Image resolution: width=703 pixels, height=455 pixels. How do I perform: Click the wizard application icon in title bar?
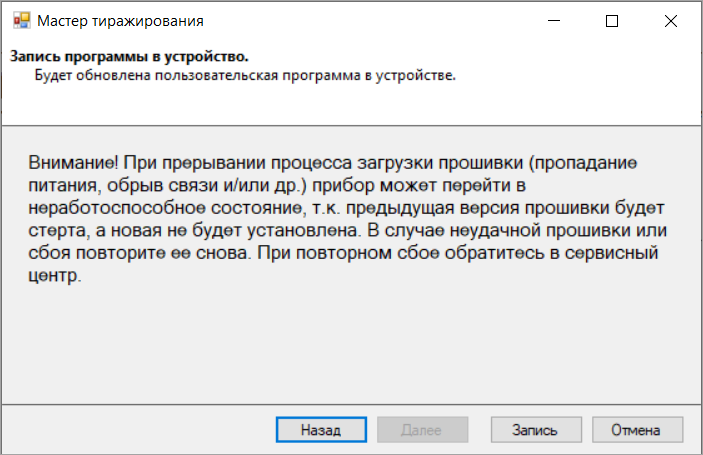[17, 20]
